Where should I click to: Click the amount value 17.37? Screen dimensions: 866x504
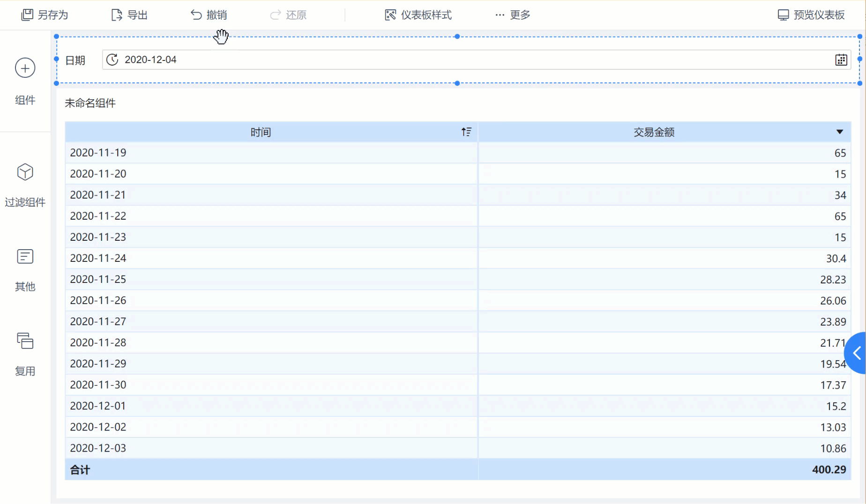tap(833, 385)
